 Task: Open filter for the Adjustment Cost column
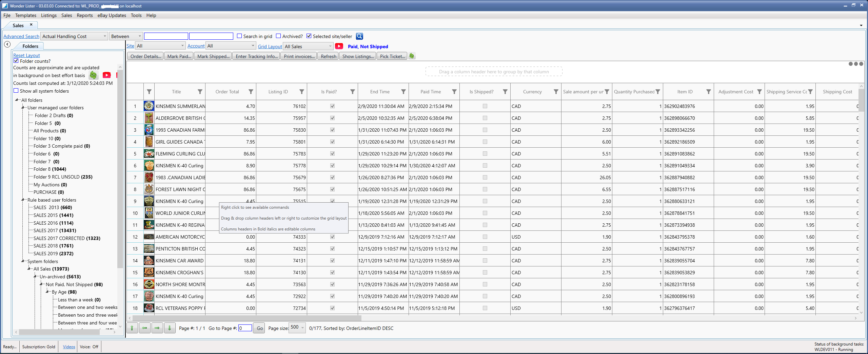759,92
